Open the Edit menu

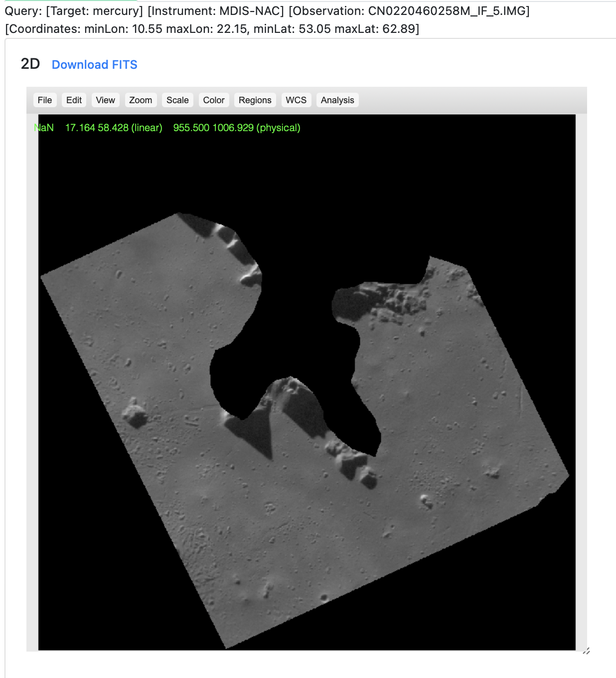point(74,100)
